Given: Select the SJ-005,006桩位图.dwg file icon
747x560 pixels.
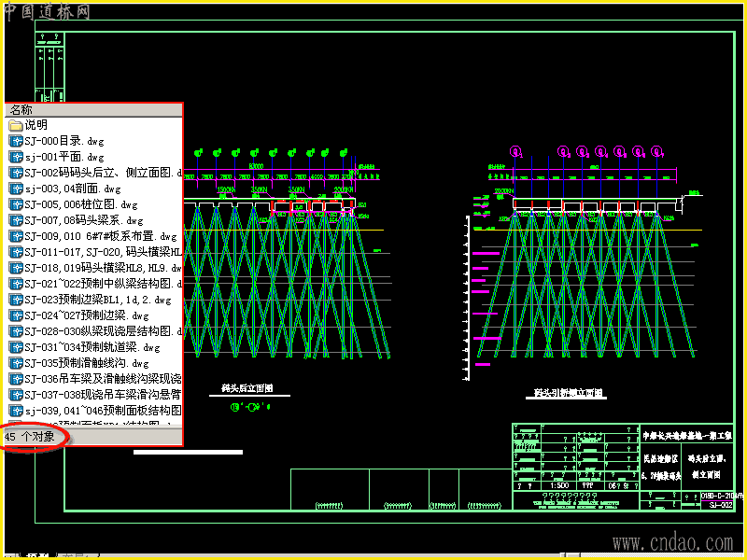Looking at the screenshot, I should pyautogui.click(x=16, y=204).
